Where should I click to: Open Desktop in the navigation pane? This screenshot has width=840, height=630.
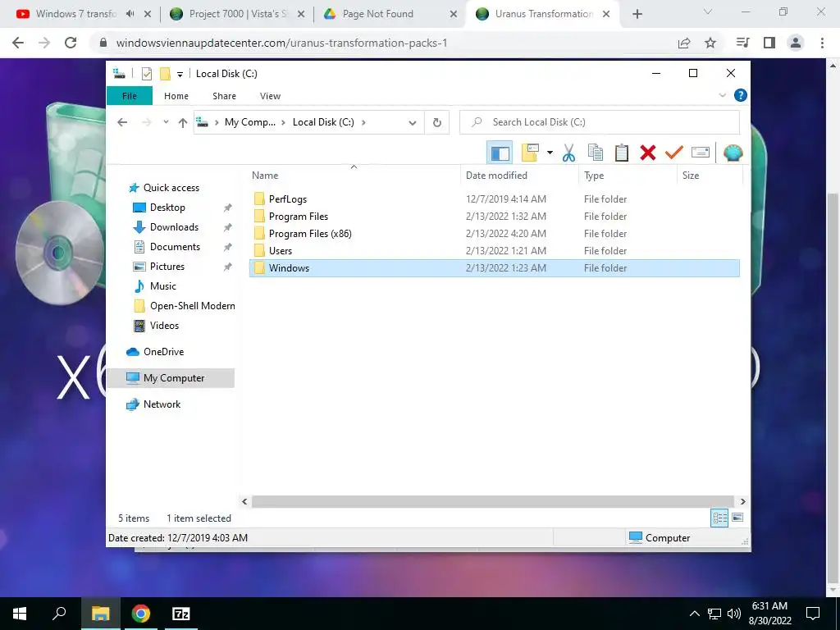167,208
